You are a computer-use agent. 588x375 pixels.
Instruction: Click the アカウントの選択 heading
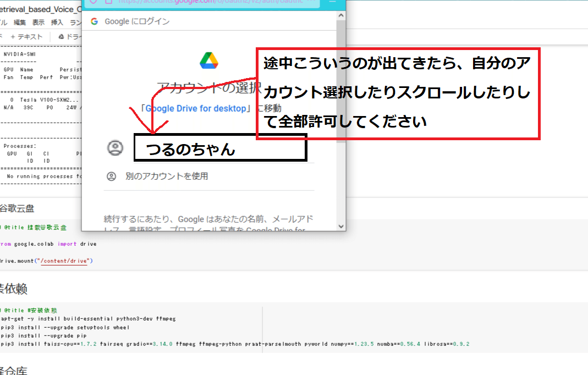click(209, 88)
